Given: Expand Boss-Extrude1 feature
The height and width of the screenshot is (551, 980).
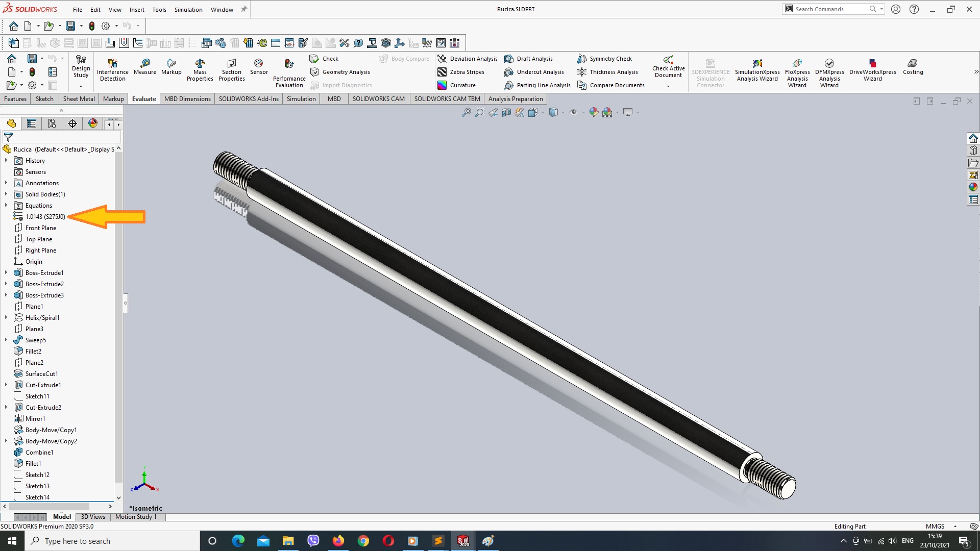Looking at the screenshot, I should pos(6,272).
